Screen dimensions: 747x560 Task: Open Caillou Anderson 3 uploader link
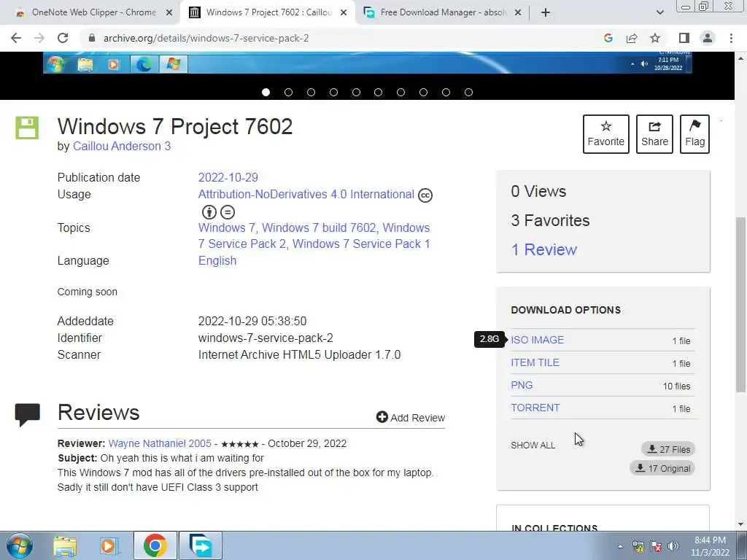(x=122, y=146)
